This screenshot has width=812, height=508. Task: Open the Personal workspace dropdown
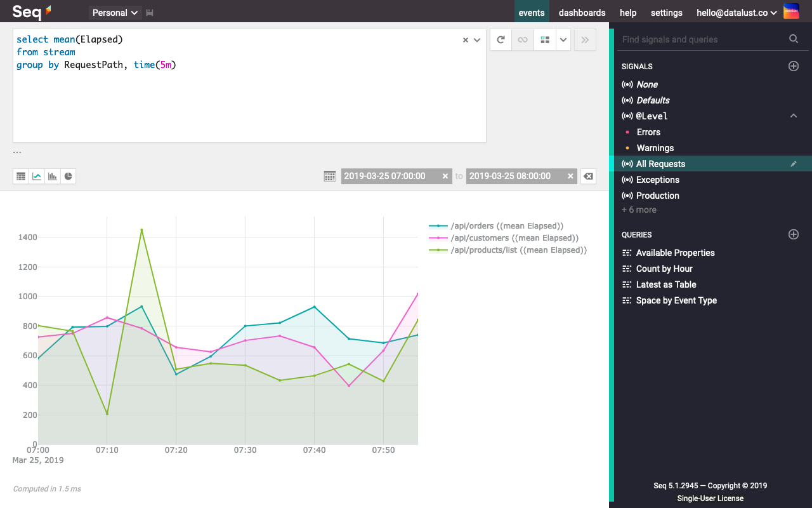pos(115,13)
